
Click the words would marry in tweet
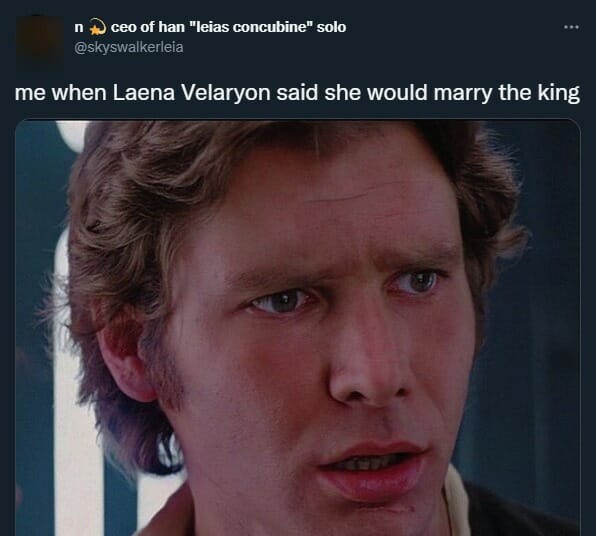430,93
